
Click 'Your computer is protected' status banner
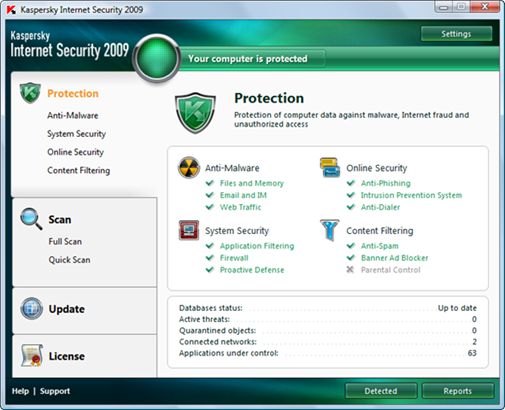[x=248, y=59]
